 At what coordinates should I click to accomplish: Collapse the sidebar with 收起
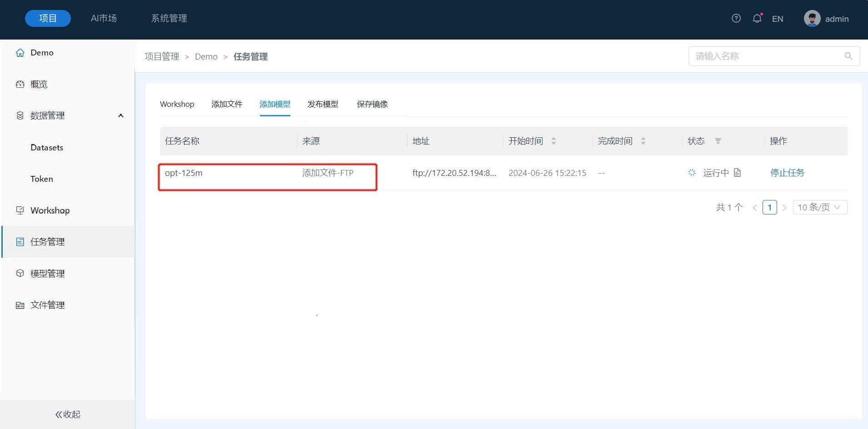(68, 414)
